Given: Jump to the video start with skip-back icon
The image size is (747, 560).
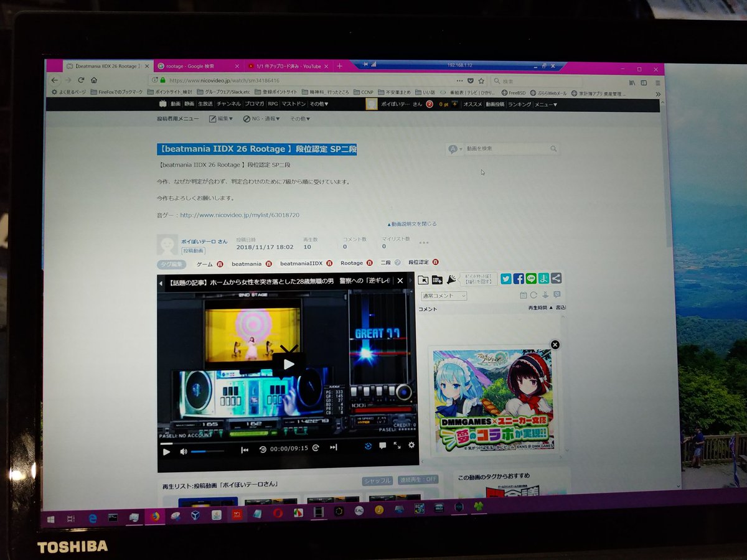Looking at the screenshot, I should click(x=245, y=449).
